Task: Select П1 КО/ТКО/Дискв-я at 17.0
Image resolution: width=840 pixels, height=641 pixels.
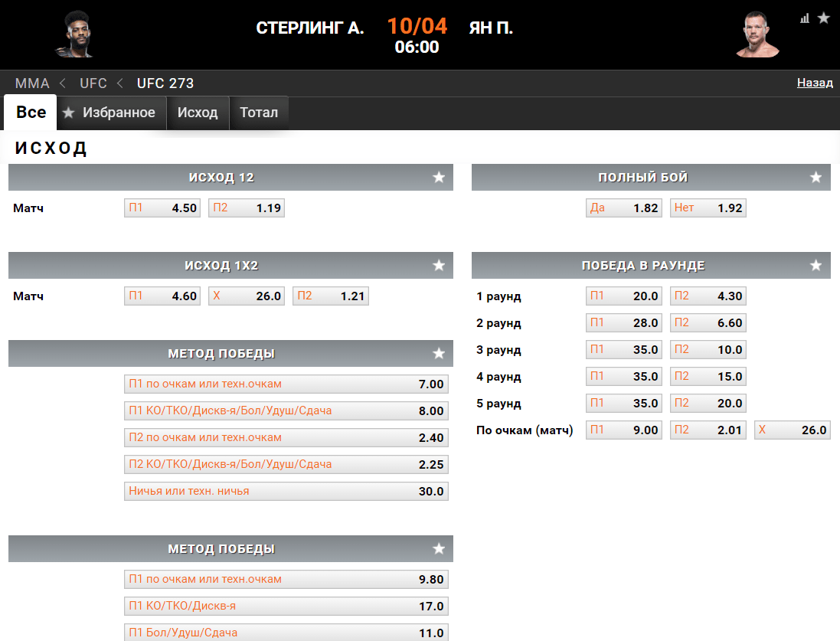Action: point(286,606)
